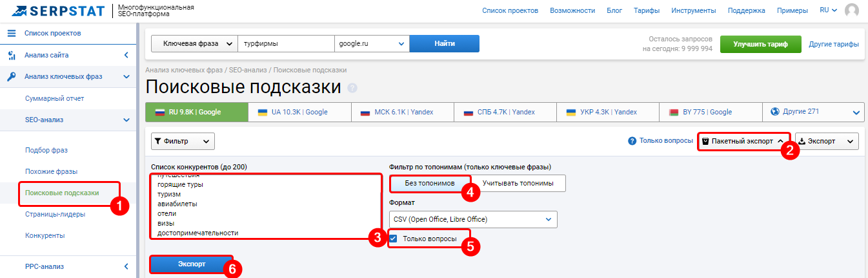Open the google.ru search engine dropdown
The width and height of the screenshot is (868, 278).
coord(372,43)
